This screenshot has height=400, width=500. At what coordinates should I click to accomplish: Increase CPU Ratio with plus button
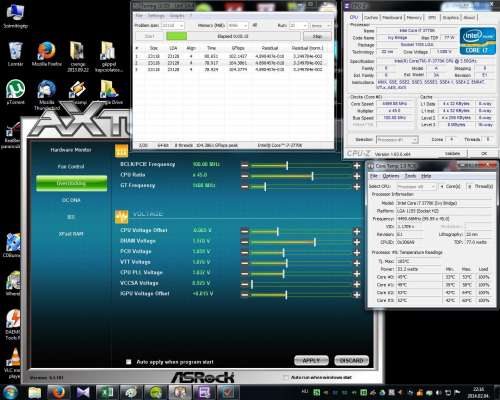click(x=357, y=176)
